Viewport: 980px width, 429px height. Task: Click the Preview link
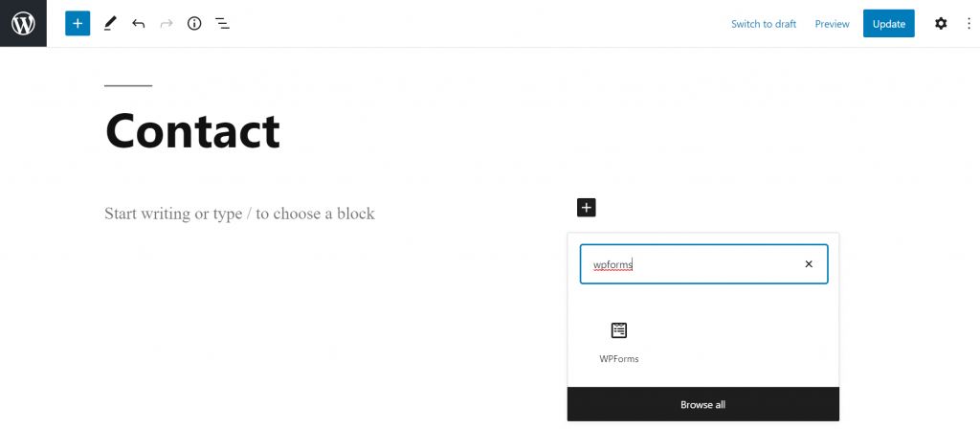click(x=832, y=24)
